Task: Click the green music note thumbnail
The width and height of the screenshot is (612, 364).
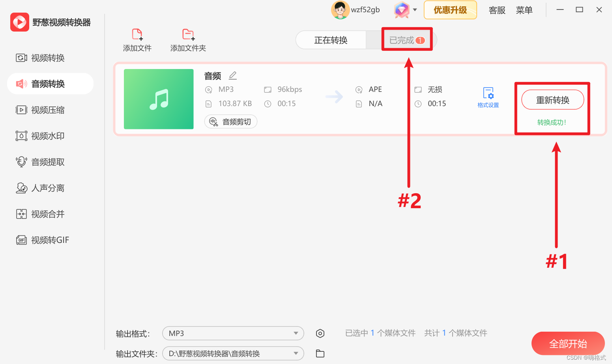Action: pyautogui.click(x=159, y=99)
